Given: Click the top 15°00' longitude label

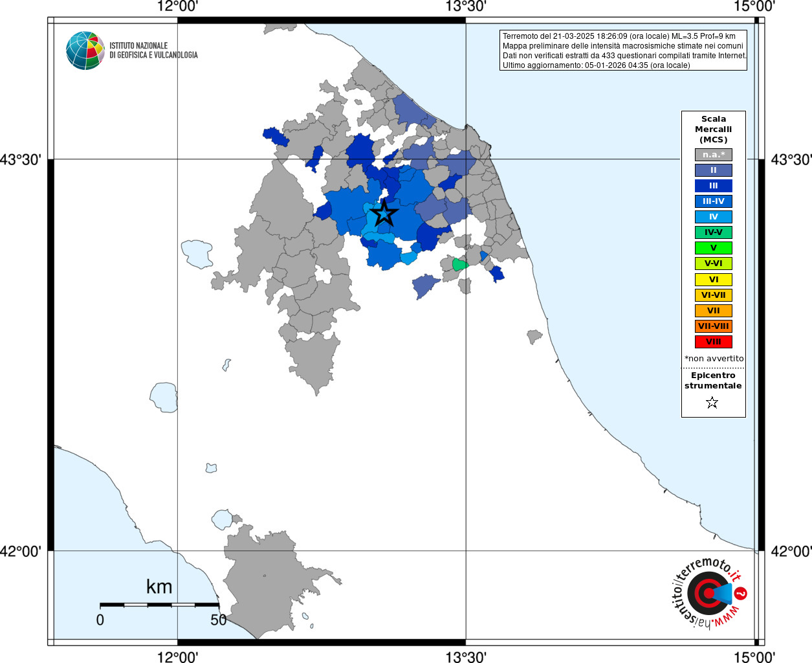Looking at the screenshot, I should point(754,7).
